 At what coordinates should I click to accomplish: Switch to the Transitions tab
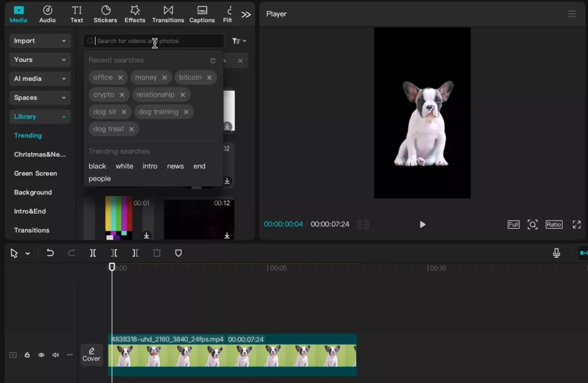pyautogui.click(x=168, y=14)
